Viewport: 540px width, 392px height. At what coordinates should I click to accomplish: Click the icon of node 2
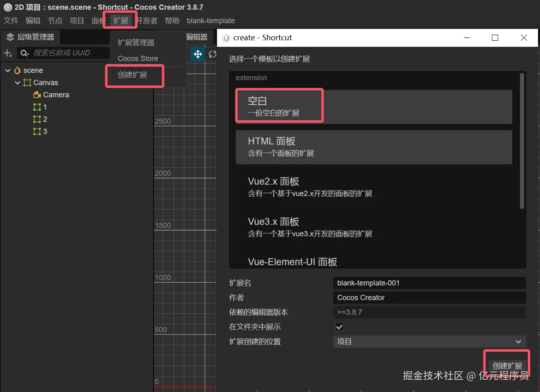tap(37, 119)
